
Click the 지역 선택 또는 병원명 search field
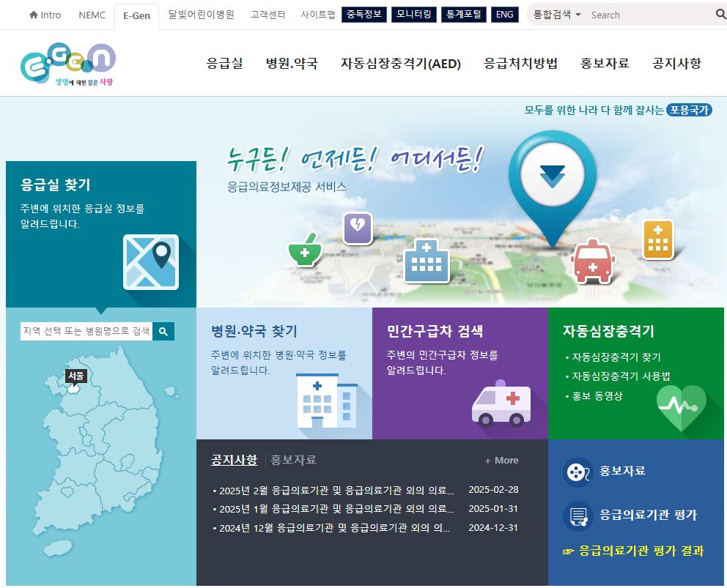86,331
